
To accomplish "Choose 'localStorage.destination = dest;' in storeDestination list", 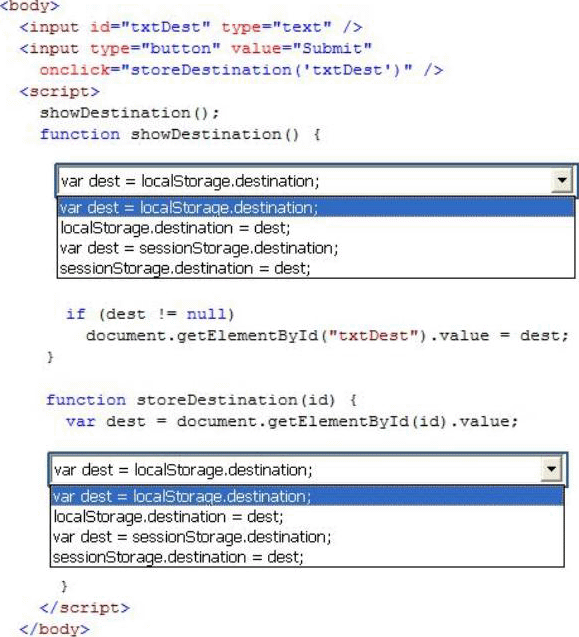I will click(x=307, y=517).
